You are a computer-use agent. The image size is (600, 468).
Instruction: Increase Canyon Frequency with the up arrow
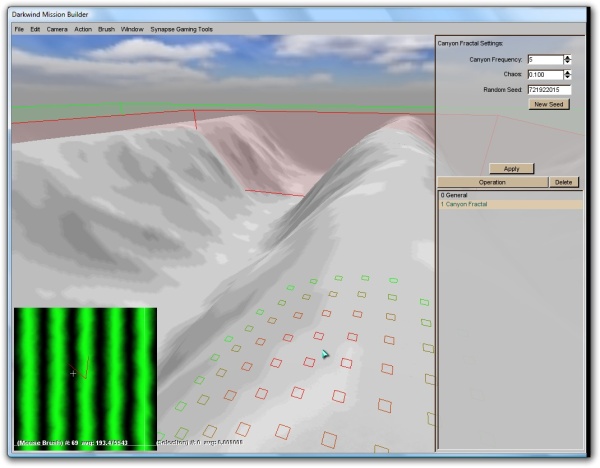[x=568, y=57]
